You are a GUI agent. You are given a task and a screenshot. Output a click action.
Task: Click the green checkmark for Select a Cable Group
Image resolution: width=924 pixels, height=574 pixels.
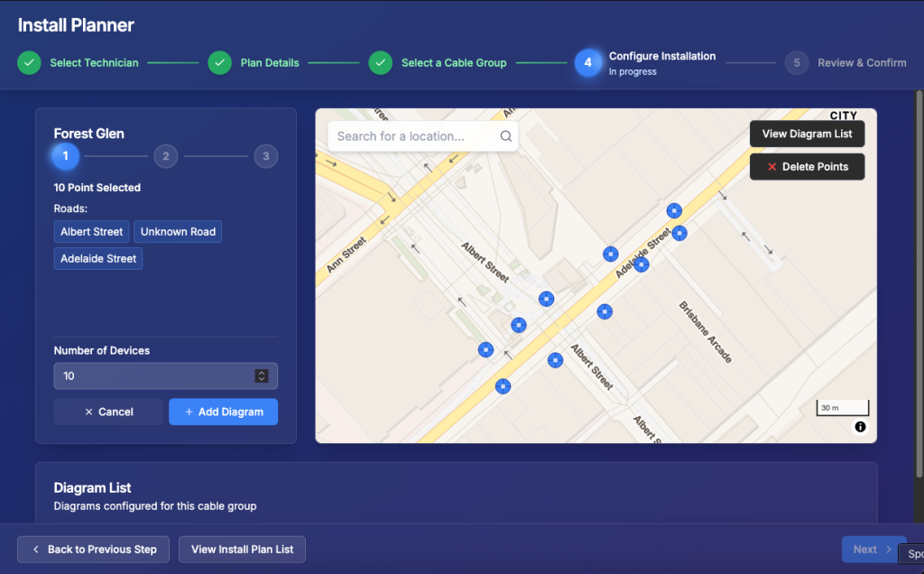coord(381,63)
